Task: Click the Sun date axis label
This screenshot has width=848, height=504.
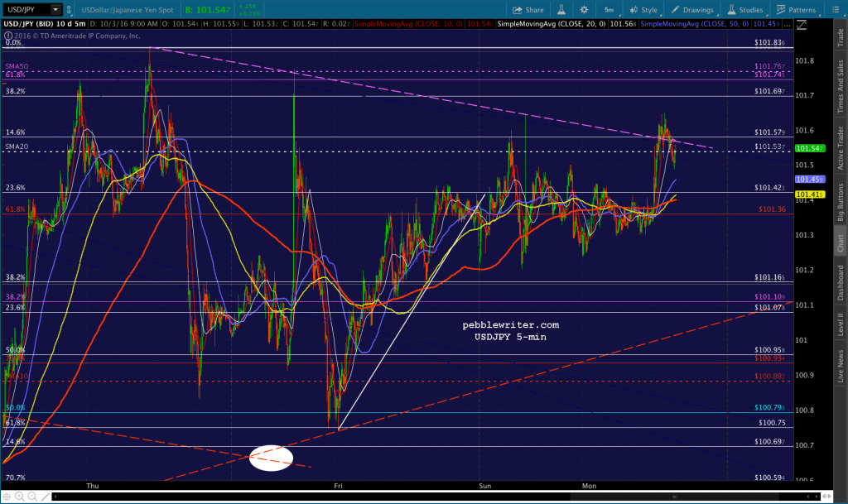Action: click(x=485, y=486)
